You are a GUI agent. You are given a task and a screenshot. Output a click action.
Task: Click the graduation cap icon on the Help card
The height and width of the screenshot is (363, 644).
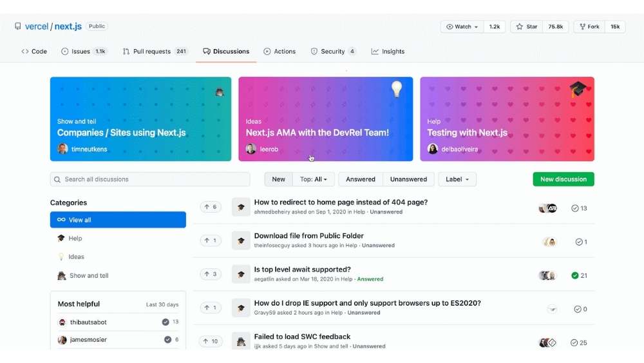pyautogui.click(x=578, y=89)
